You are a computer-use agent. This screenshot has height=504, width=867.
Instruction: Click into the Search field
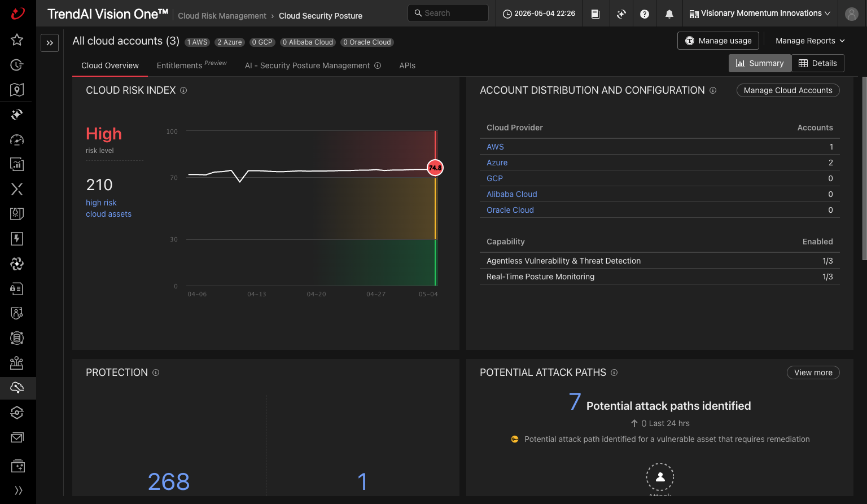(448, 13)
